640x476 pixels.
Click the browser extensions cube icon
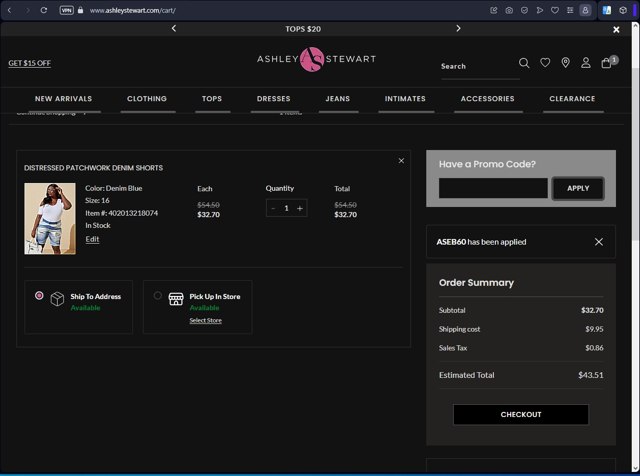(x=622, y=10)
